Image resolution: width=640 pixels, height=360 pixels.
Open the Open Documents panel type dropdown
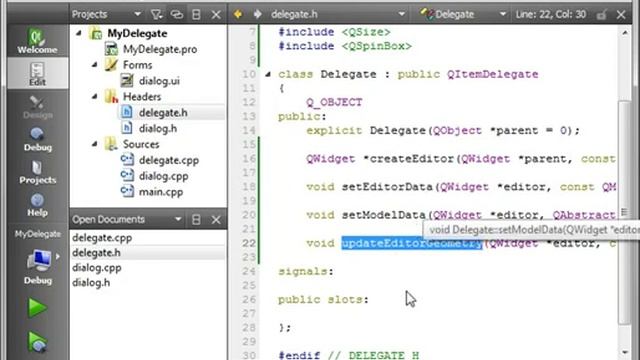click(x=127, y=220)
